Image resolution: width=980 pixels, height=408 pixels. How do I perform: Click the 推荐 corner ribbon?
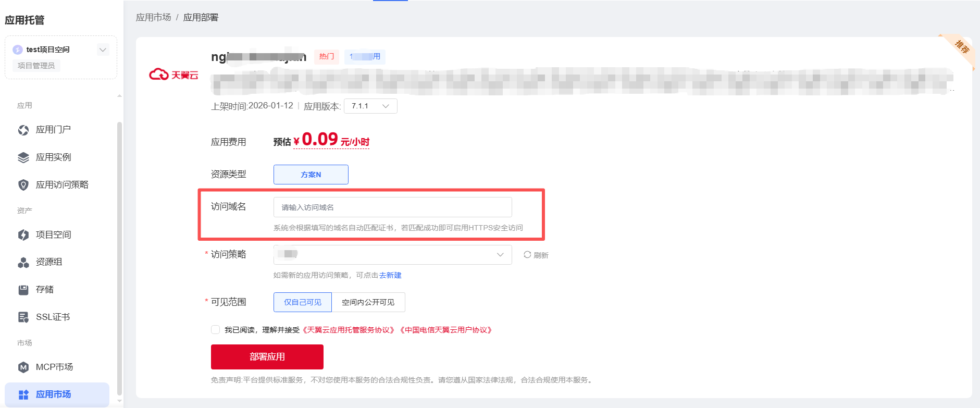click(961, 48)
